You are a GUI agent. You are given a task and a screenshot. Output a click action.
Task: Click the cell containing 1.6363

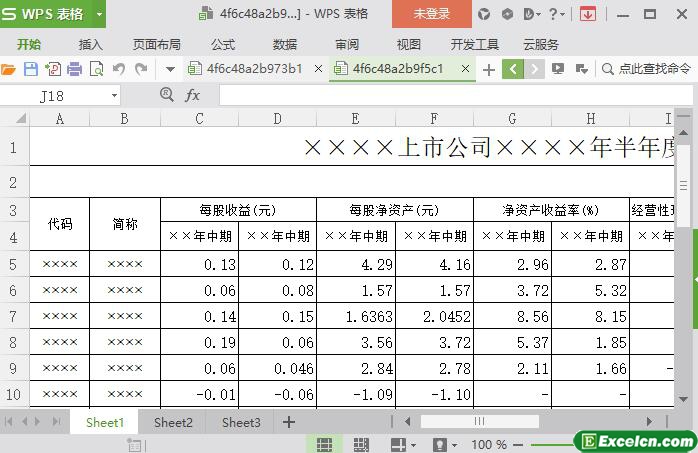[x=356, y=316]
